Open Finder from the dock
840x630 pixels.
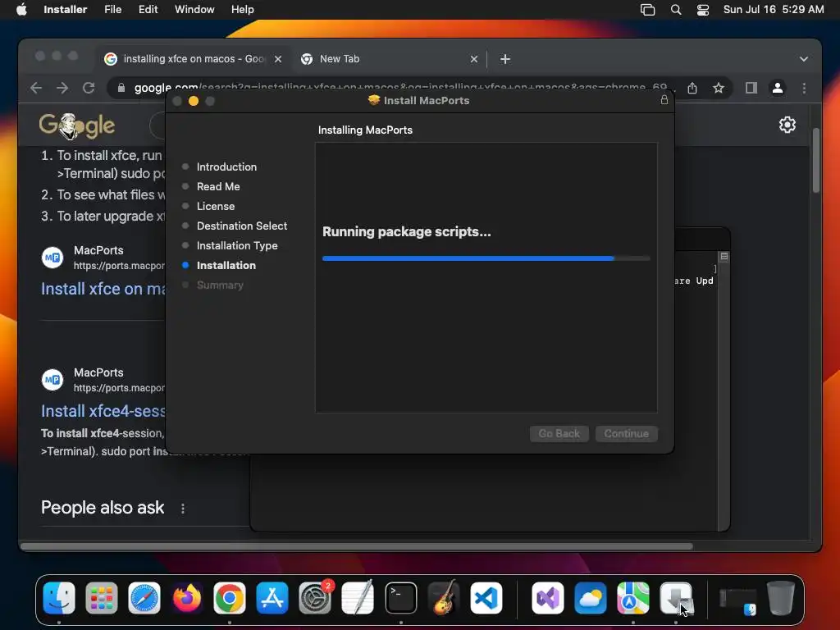tap(59, 598)
